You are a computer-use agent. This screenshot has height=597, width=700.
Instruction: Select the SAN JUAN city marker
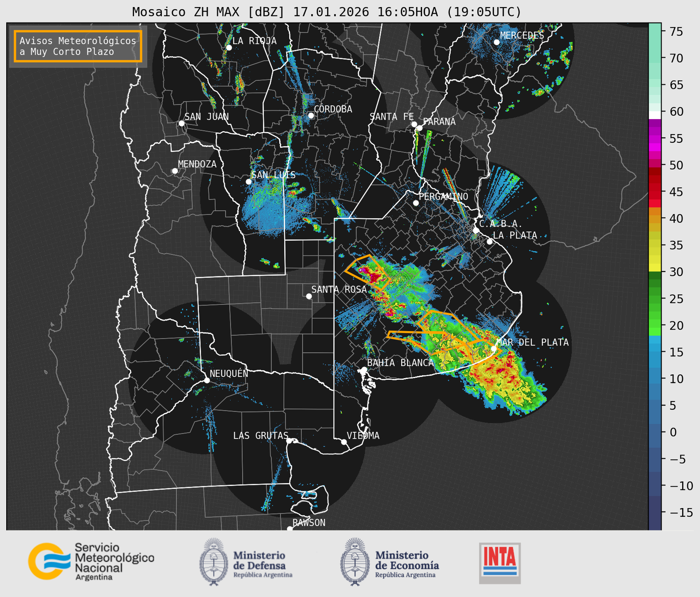point(181,123)
